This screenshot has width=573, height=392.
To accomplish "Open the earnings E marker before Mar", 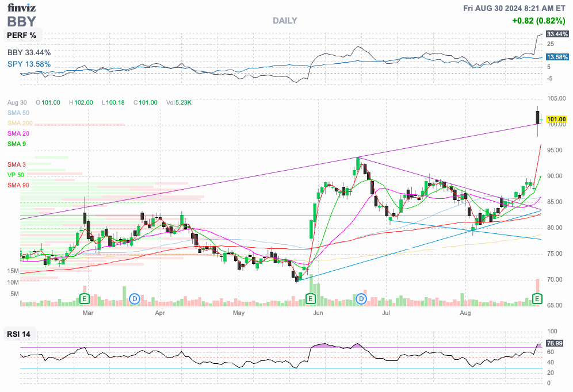I will [x=85, y=299].
